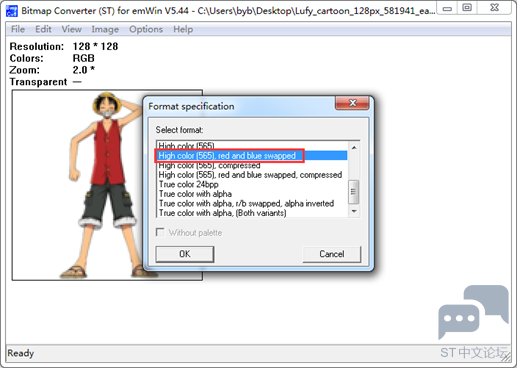The height and width of the screenshot is (368, 517).
Task: Select 'True color with alpha, (Both variants)'
Action: [x=251, y=213]
